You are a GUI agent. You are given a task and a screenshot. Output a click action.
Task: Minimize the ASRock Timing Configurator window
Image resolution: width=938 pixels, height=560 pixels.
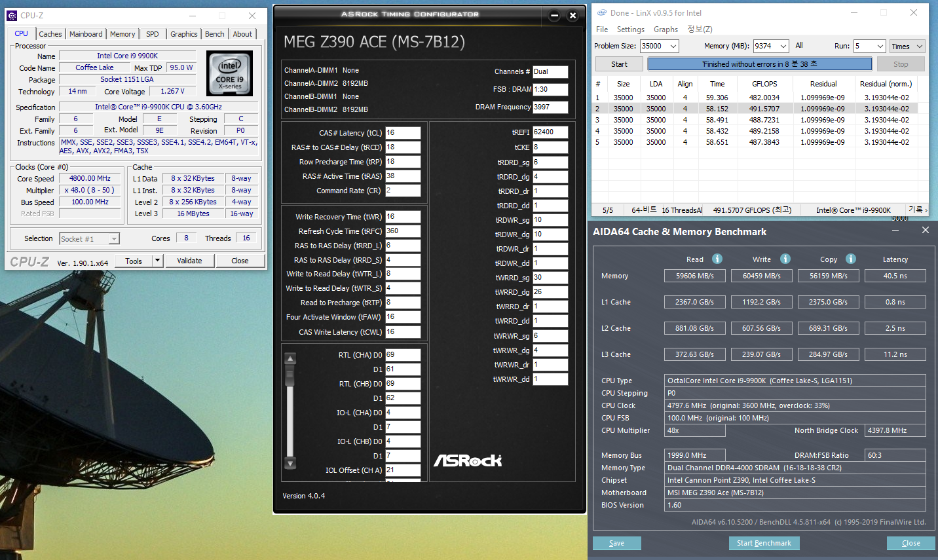(x=554, y=15)
